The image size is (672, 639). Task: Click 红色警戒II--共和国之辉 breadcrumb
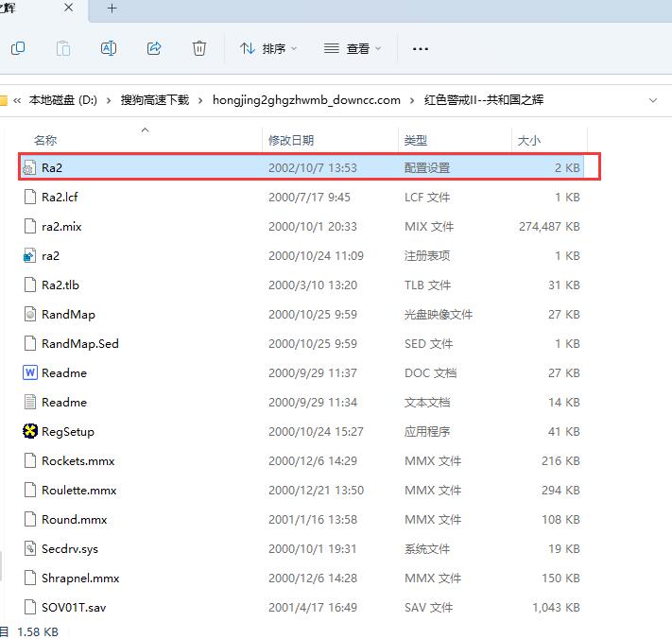(x=484, y=100)
